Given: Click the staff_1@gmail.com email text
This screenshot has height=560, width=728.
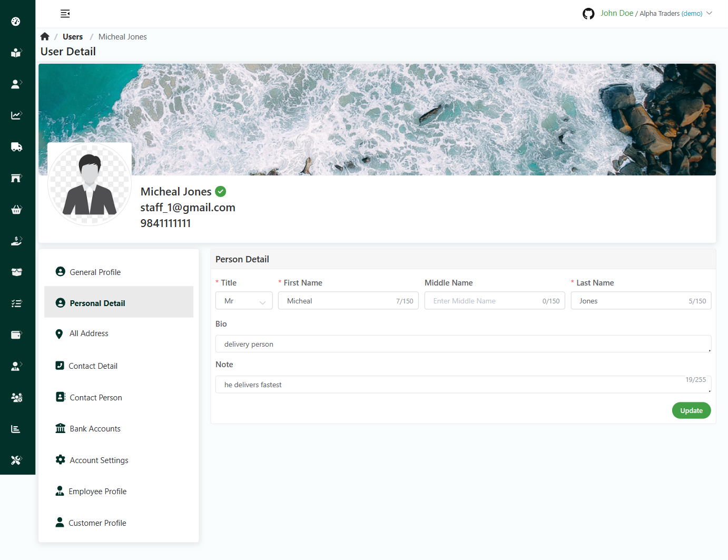Looking at the screenshot, I should point(188,208).
